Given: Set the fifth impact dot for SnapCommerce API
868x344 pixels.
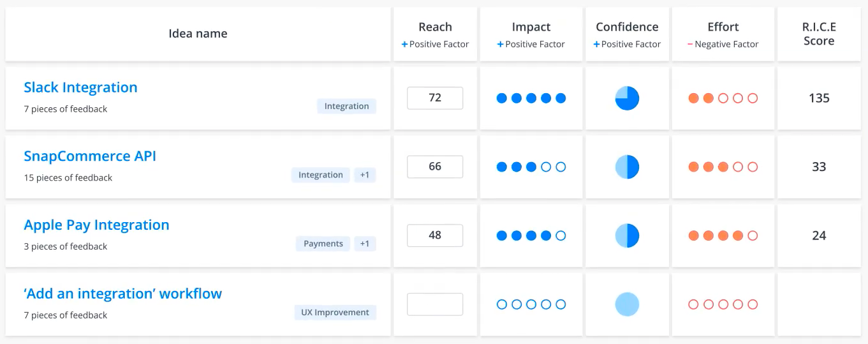Looking at the screenshot, I should 561,167.
